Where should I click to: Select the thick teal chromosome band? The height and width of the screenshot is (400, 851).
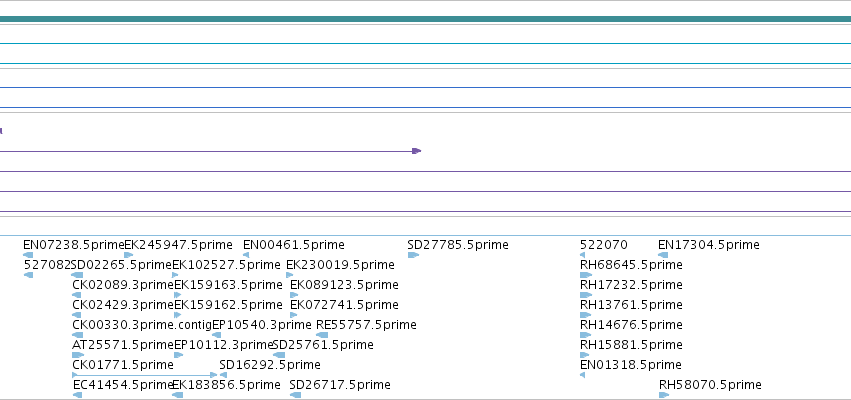[426, 19]
